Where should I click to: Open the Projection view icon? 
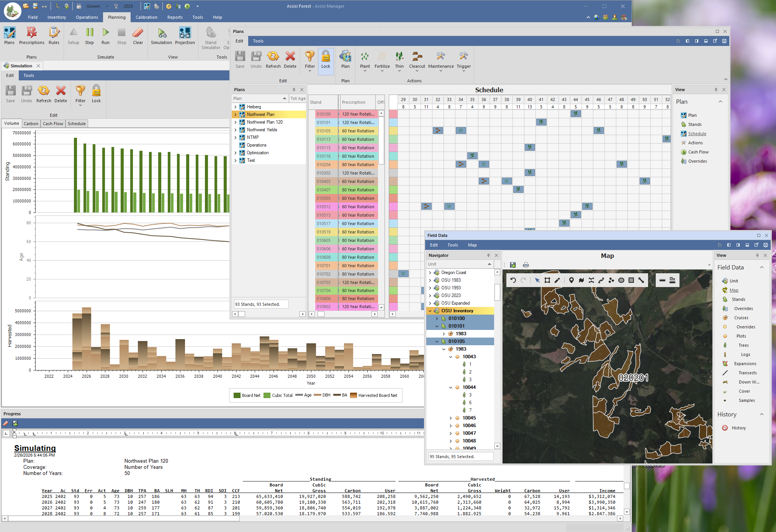click(x=185, y=36)
